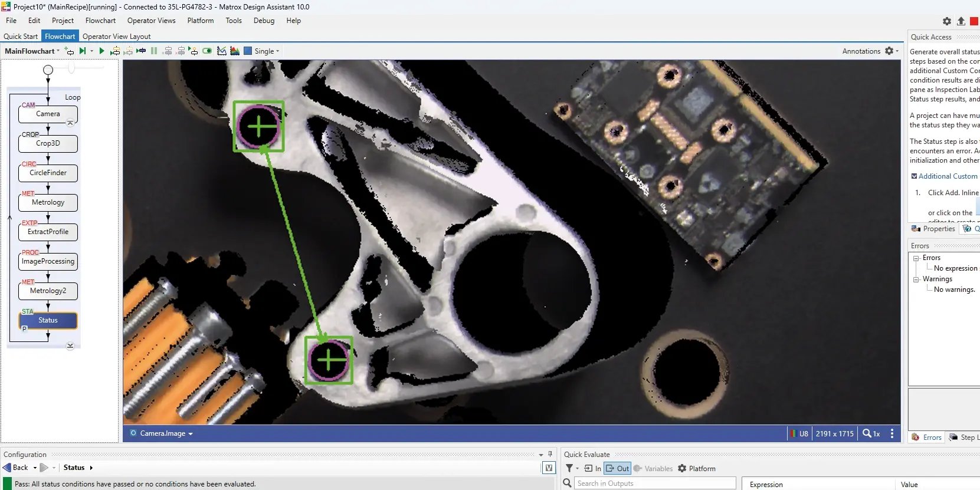
Task: Collapse the Errors tree node
Action: [916, 258]
